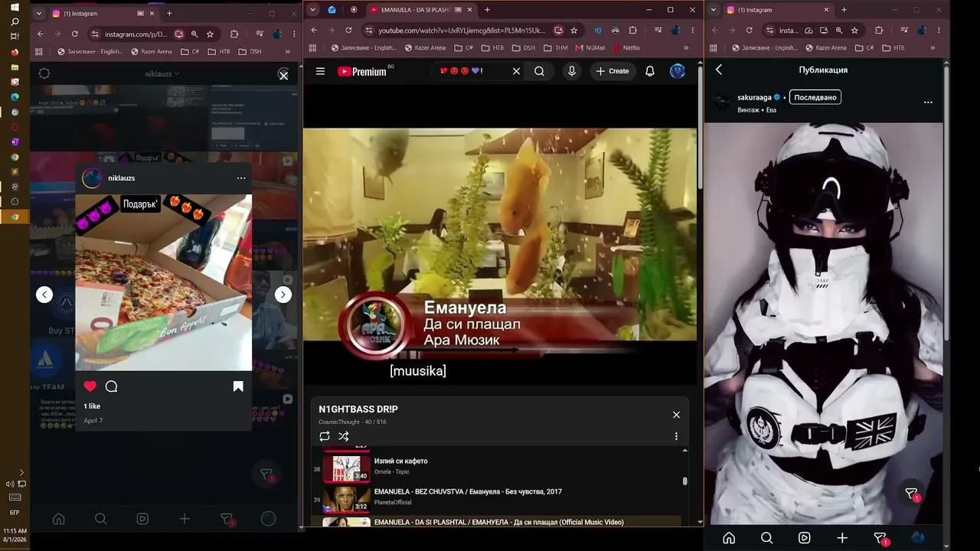Go back from the sakuraaga Публикация view
The image size is (980, 551).
pos(719,70)
